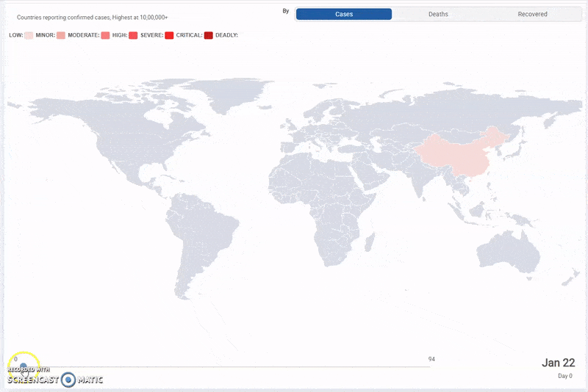Viewport: 588px width, 392px height.
Task: Click the swatch right after the SEVERE label
Action: pyautogui.click(x=170, y=35)
